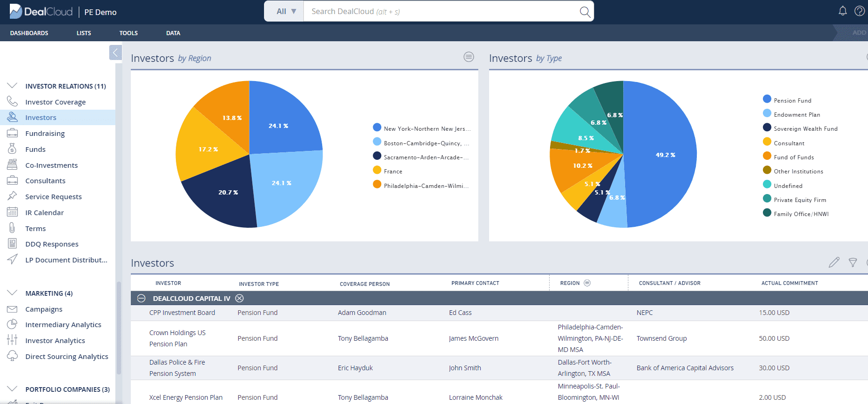
Task: Toggle the France legend swatch
Action: click(377, 170)
